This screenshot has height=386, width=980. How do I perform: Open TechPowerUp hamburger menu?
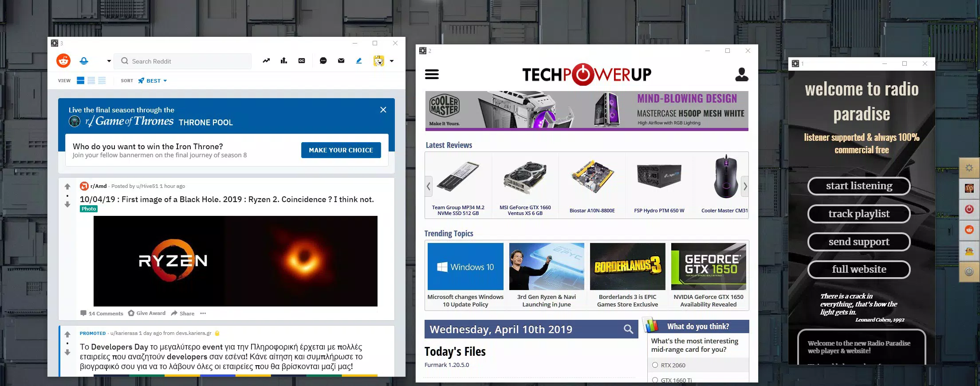point(432,74)
